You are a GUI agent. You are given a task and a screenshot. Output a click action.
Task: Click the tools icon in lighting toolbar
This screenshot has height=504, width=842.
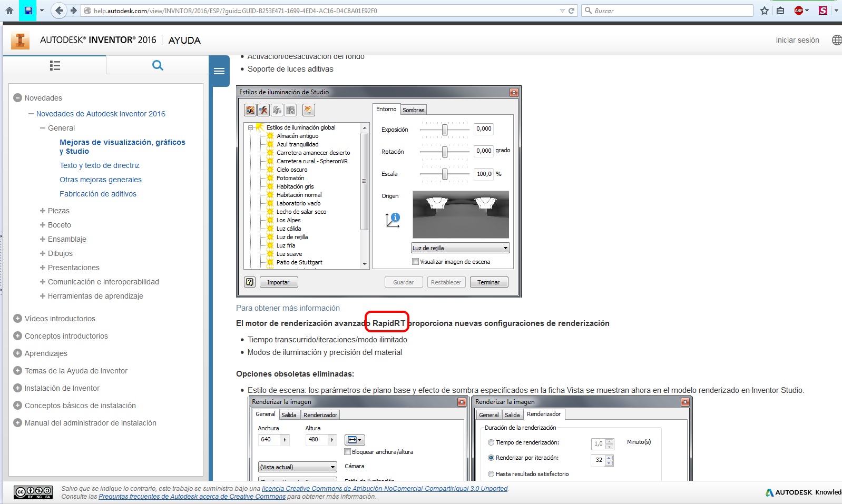pyautogui.click(x=263, y=110)
